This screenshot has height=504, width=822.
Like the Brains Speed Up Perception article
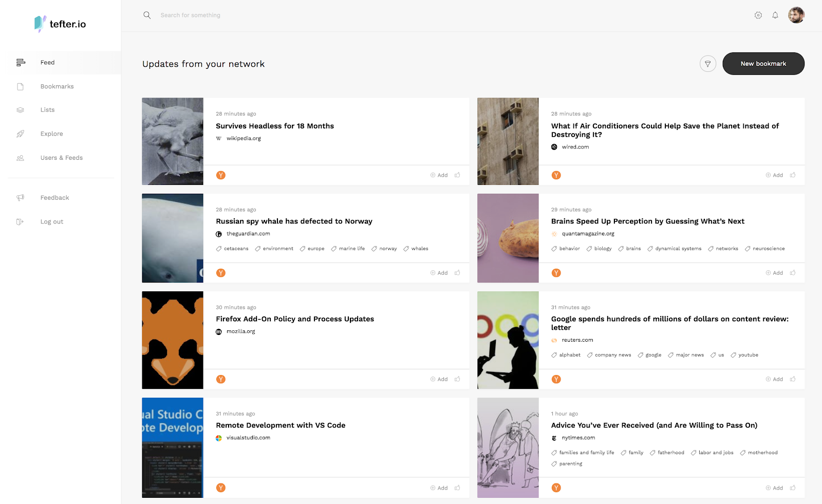pyautogui.click(x=793, y=273)
